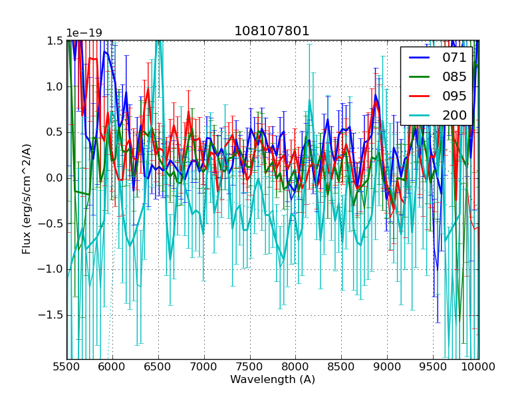Click the 10000 x-axis tick label
Image resolution: width=532 pixels, height=399 pixels.
(479, 366)
